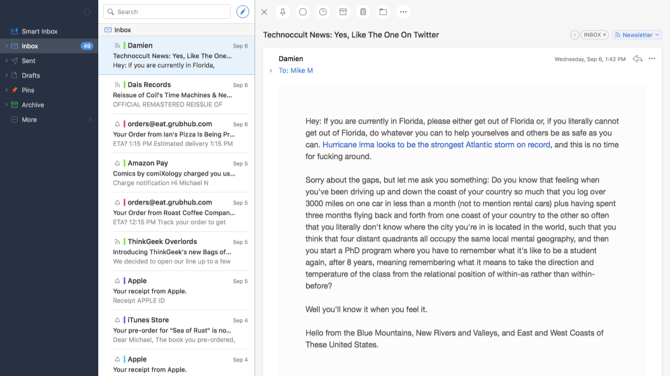The width and height of the screenshot is (670, 376).
Task: Archive the open email
Action: click(x=343, y=12)
